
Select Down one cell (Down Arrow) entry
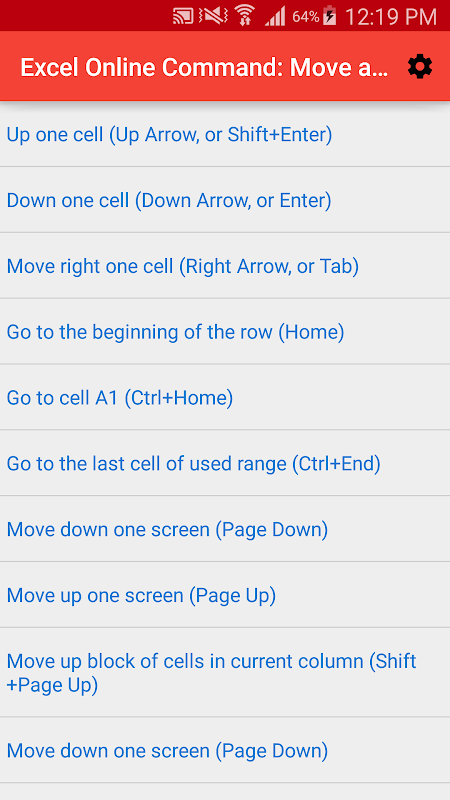pyautogui.click(x=225, y=199)
